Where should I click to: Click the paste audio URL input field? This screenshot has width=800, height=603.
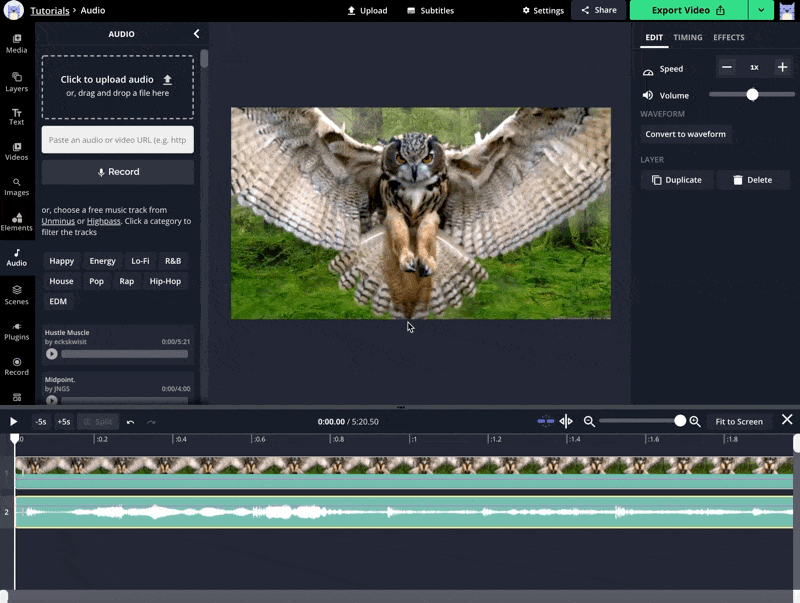coord(118,140)
